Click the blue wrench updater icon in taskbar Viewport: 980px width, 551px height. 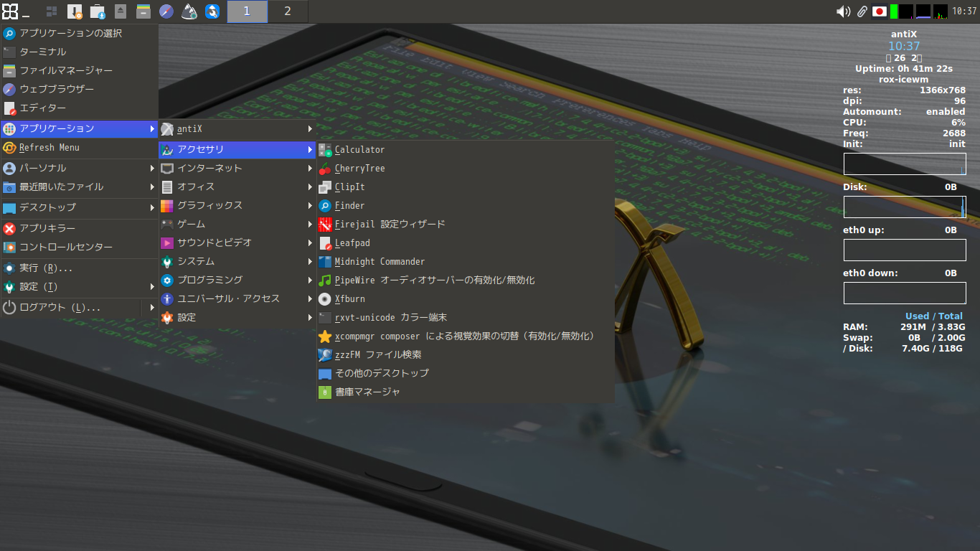[212, 11]
